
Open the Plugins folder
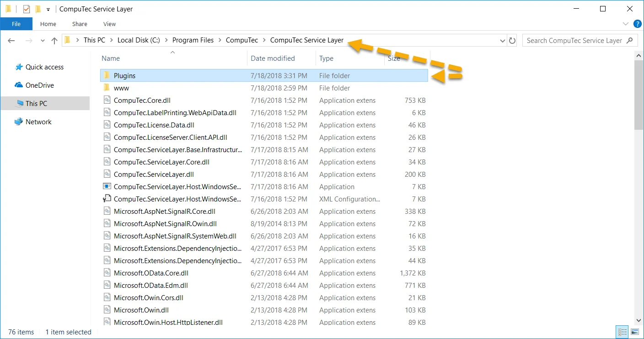click(x=124, y=76)
